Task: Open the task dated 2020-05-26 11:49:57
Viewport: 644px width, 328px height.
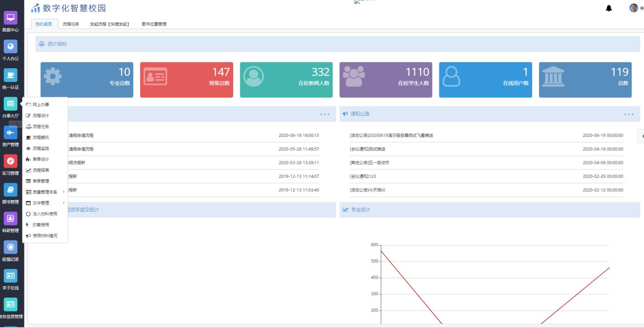Action: pyautogui.click(x=193, y=149)
